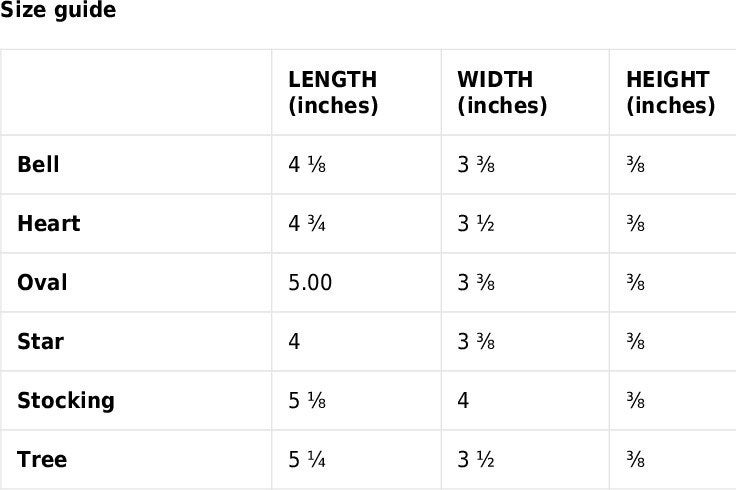This screenshot has width=736, height=490.
Task: Select Heart width value 3 ½
Action: tap(476, 224)
